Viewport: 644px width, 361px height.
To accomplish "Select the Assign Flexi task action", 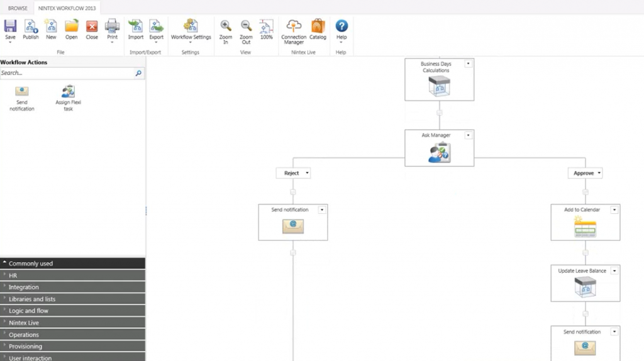I will pos(68,92).
